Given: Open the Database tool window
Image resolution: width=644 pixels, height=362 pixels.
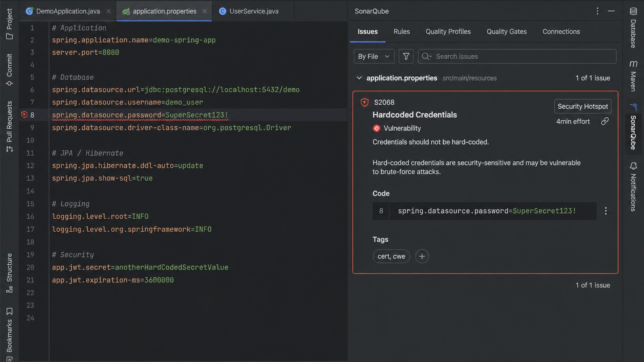Looking at the screenshot, I should pyautogui.click(x=633, y=28).
